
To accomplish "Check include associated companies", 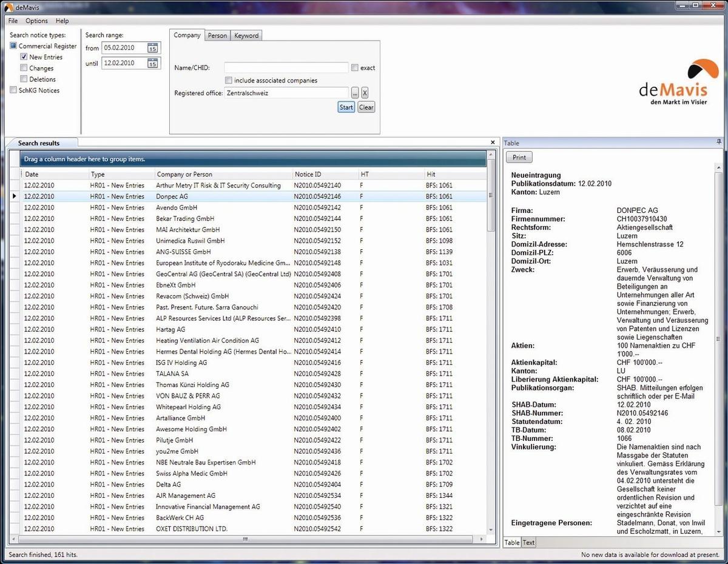I will click(x=228, y=80).
